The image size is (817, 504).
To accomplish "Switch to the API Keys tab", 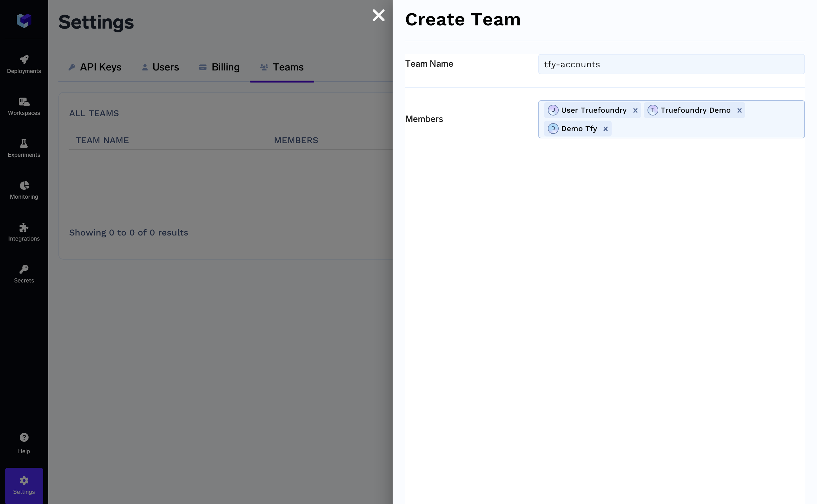I will [95, 67].
